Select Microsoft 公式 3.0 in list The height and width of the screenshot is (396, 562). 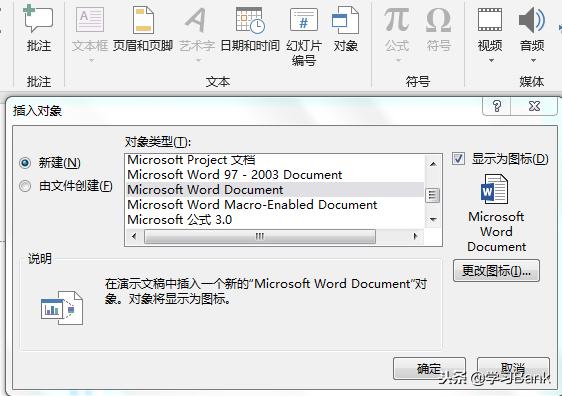tap(275, 220)
